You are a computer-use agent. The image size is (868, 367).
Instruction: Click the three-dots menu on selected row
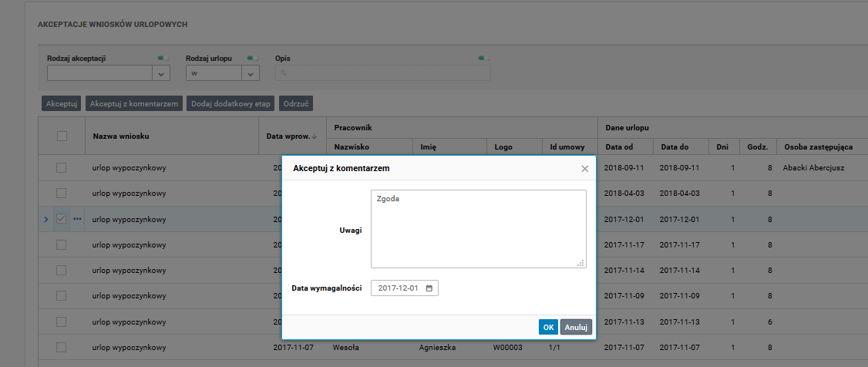point(77,219)
